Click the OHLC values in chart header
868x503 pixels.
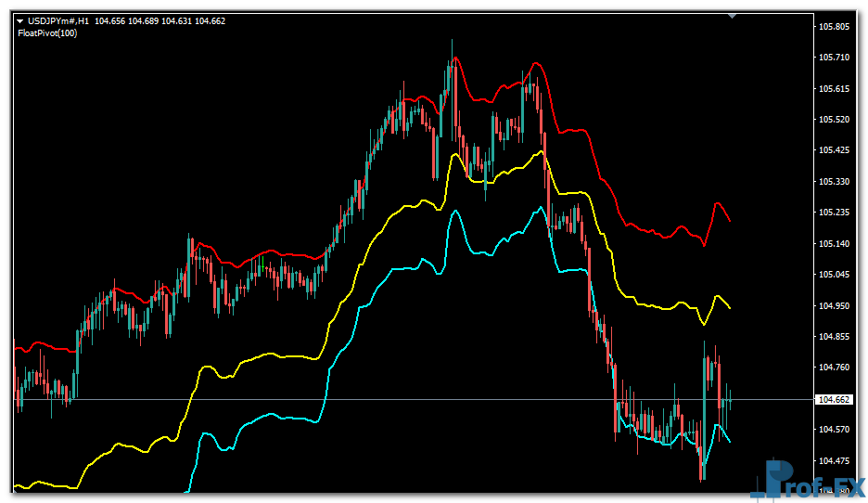coord(160,20)
